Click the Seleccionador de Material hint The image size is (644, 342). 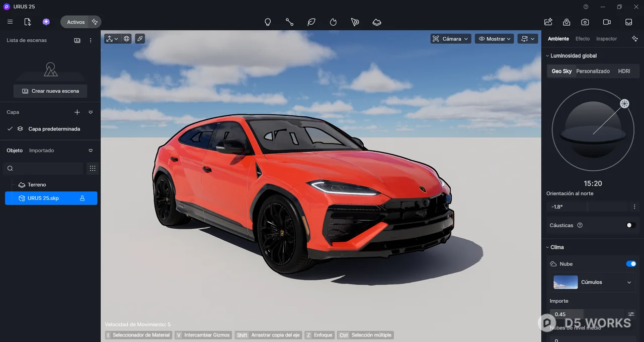(138, 335)
